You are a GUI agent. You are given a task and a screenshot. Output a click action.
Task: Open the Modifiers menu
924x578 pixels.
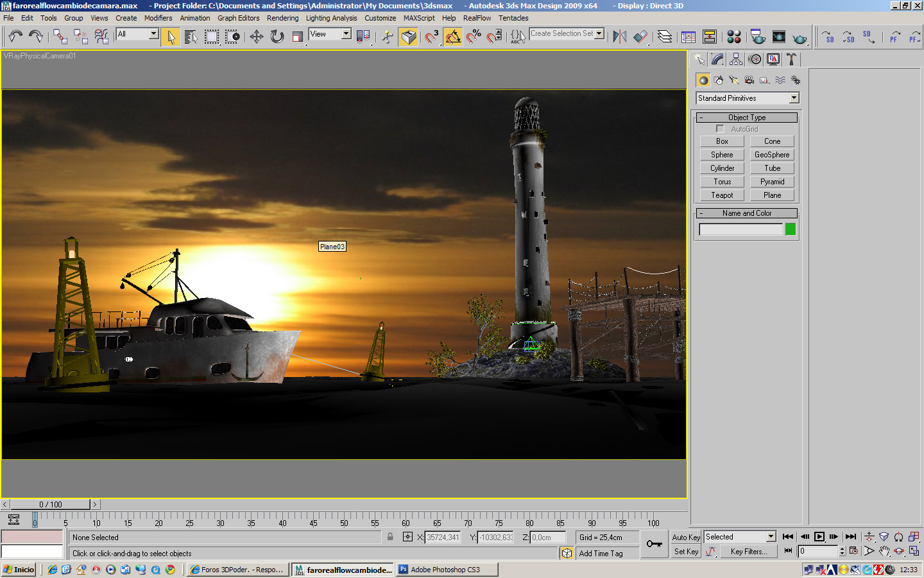(158, 18)
